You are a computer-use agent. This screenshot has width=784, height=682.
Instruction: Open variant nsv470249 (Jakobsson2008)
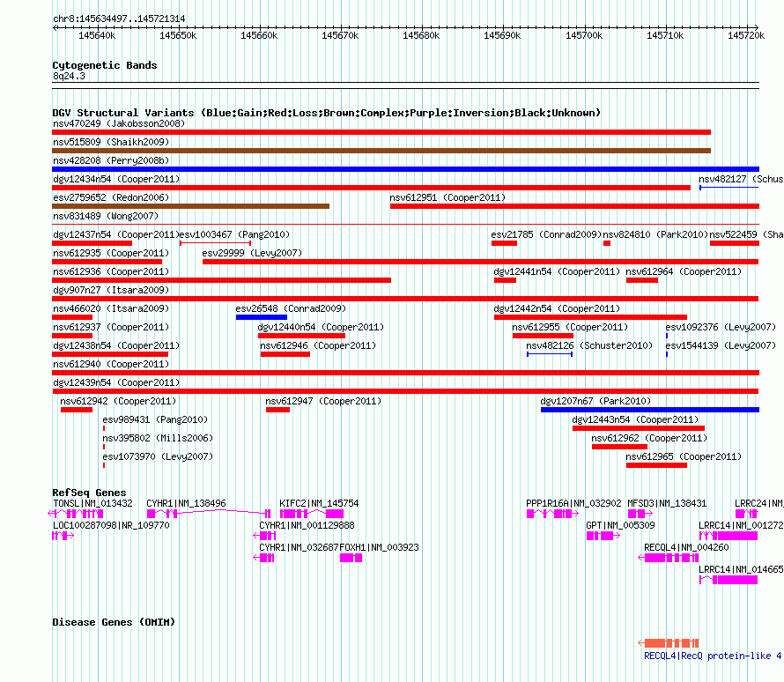[x=119, y=124]
